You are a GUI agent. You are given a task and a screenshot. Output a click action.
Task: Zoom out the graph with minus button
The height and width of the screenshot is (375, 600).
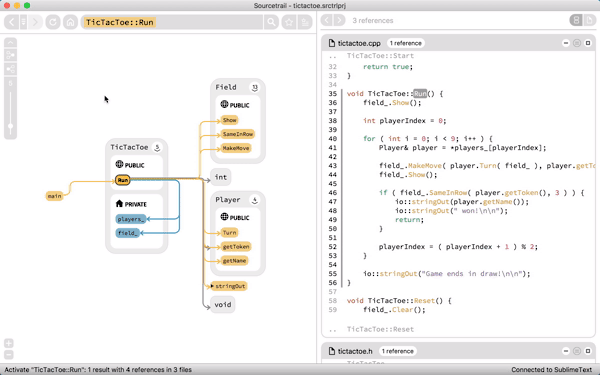(x=9, y=355)
